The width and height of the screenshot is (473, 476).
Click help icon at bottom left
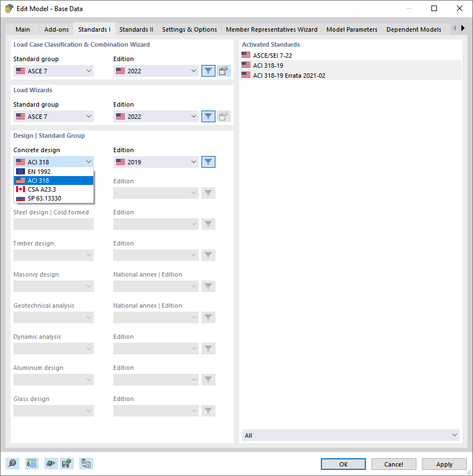click(12, 464)
